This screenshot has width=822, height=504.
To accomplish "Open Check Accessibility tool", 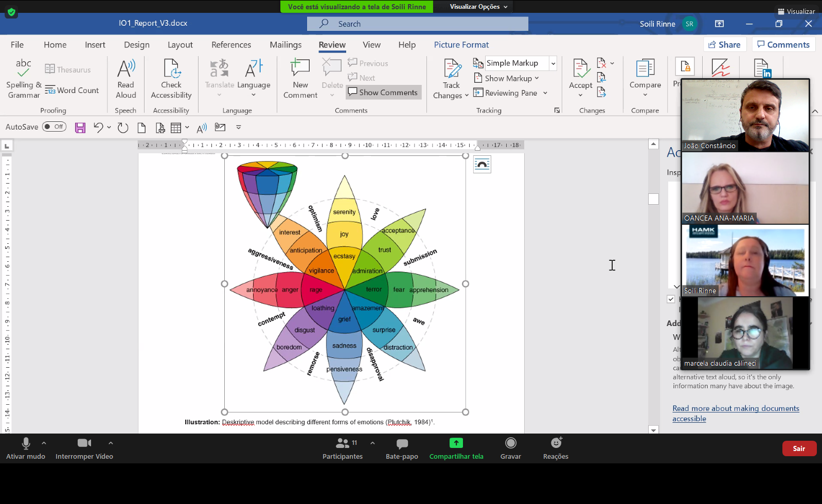I will point(171,69).
